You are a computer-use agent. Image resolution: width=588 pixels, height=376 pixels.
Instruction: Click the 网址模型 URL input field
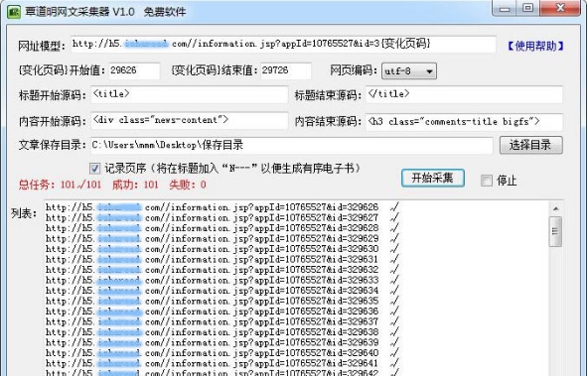click(x=283, y=45)
